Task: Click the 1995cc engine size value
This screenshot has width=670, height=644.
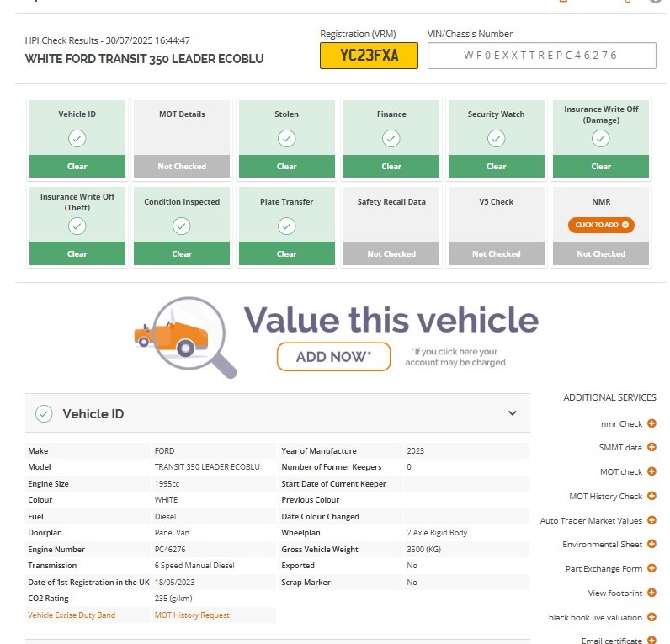Action: click(x=167, y=484)
